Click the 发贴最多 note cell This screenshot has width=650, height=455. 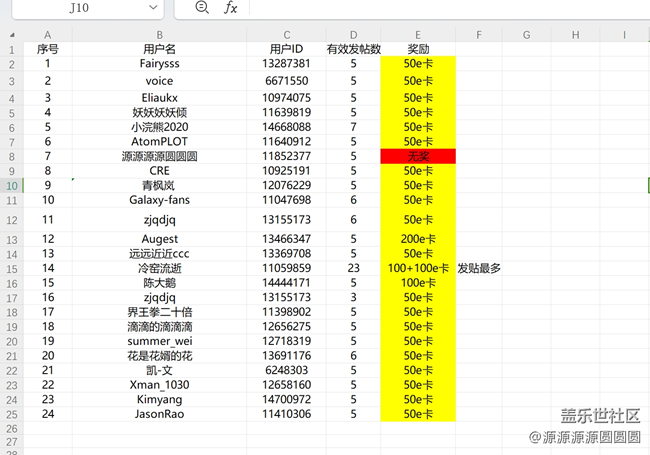(479, 268)
